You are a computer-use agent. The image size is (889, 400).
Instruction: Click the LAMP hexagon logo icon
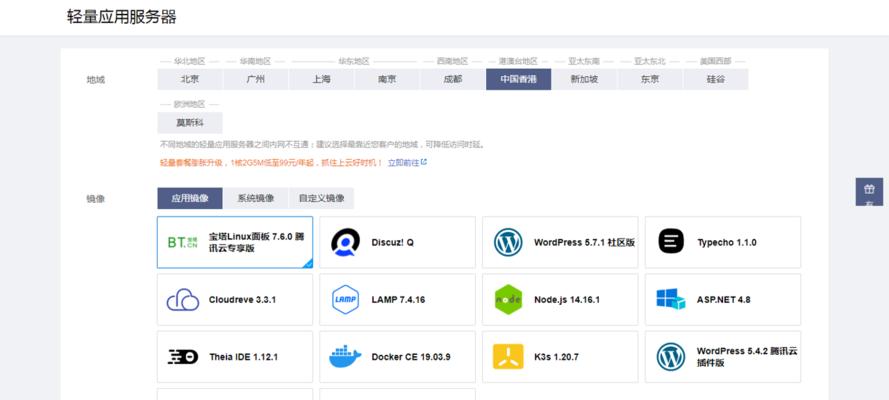click(x=345, y=300)
